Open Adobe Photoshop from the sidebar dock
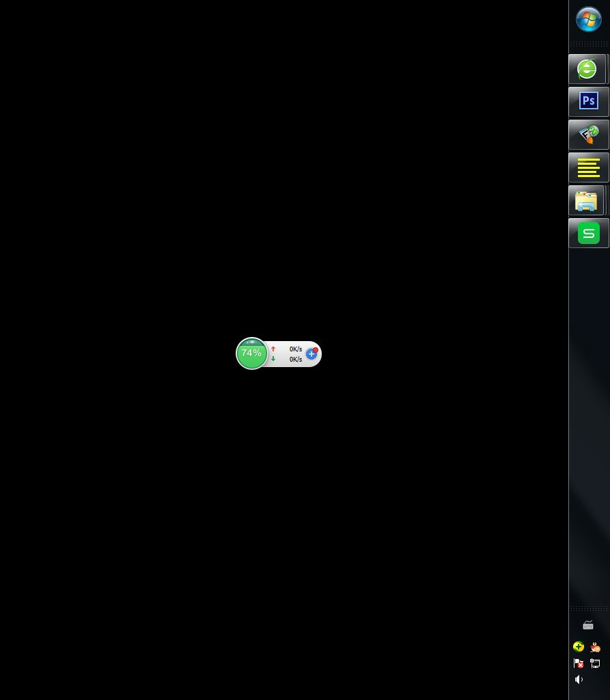Viewport: 610px width, 700px height. click(x=588, y=100)
